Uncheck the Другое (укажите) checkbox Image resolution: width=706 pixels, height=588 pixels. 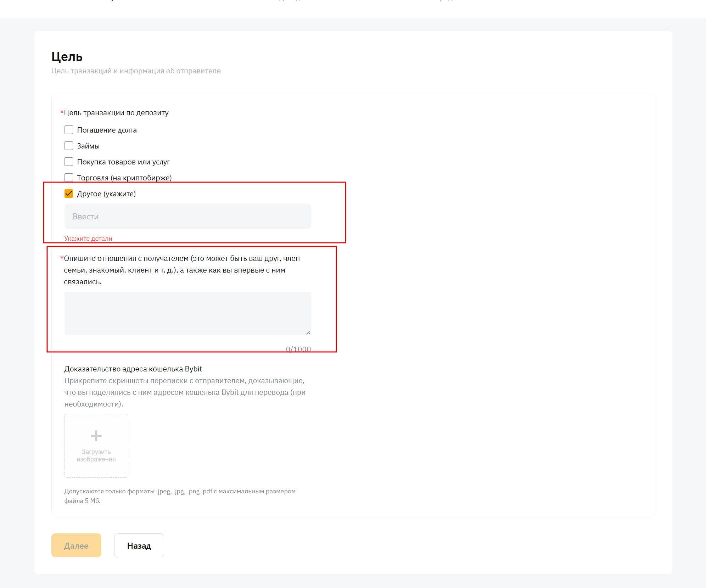click(x=69, y=194)
